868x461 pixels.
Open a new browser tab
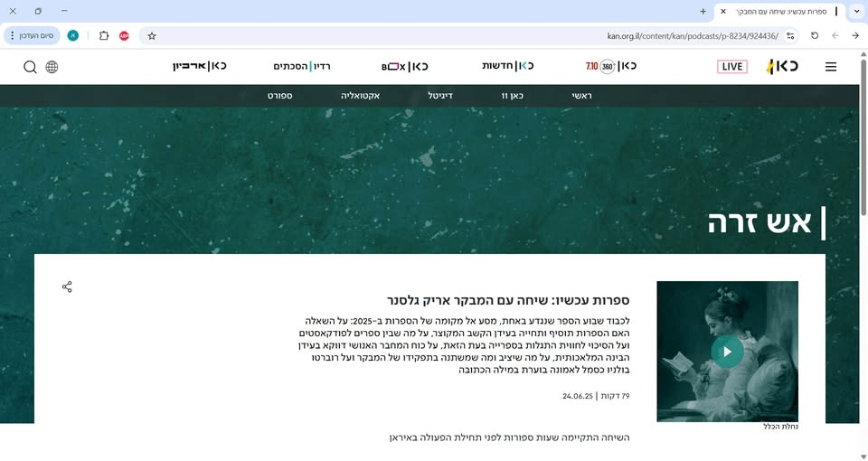[x=703, y=11]
